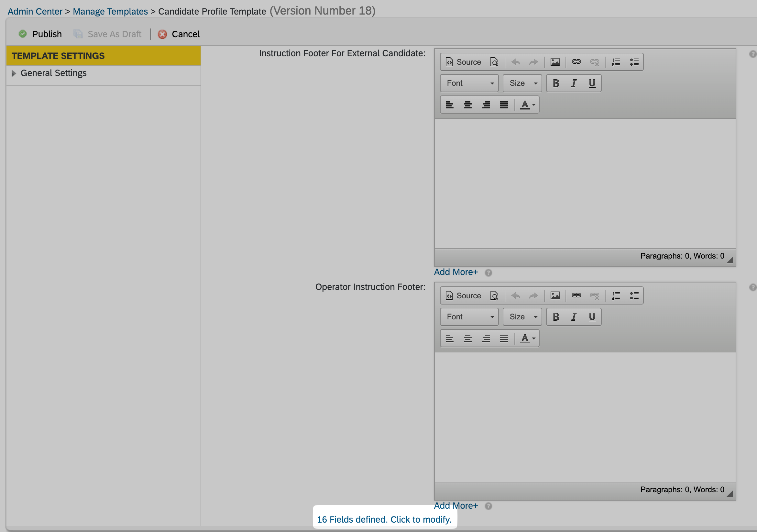757x532 pixels.
Task: Insert a bulleted list in the Operator footer editor
Action: (634, 295)
